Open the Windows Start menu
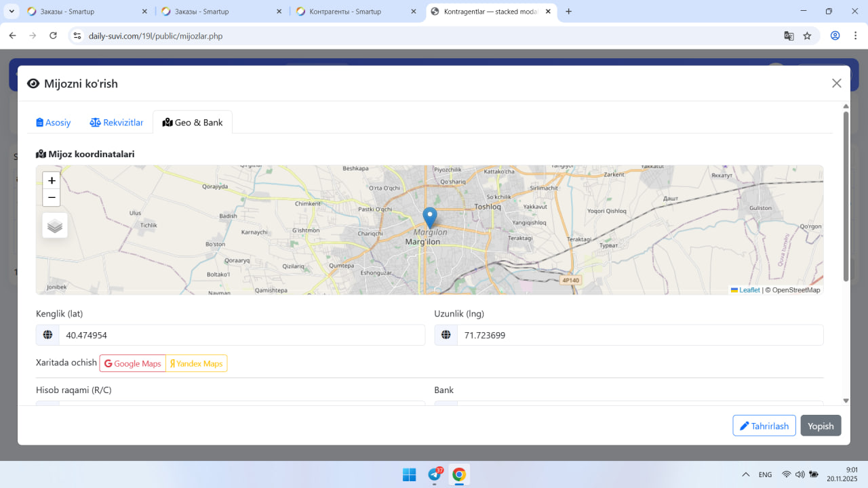The width and height of the screenshot is (868, 488). (409, 474)
